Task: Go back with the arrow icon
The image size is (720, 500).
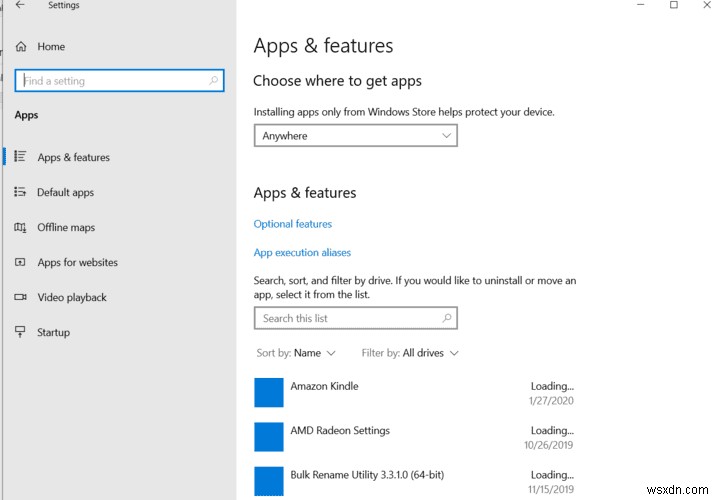Action: (20, 5)
